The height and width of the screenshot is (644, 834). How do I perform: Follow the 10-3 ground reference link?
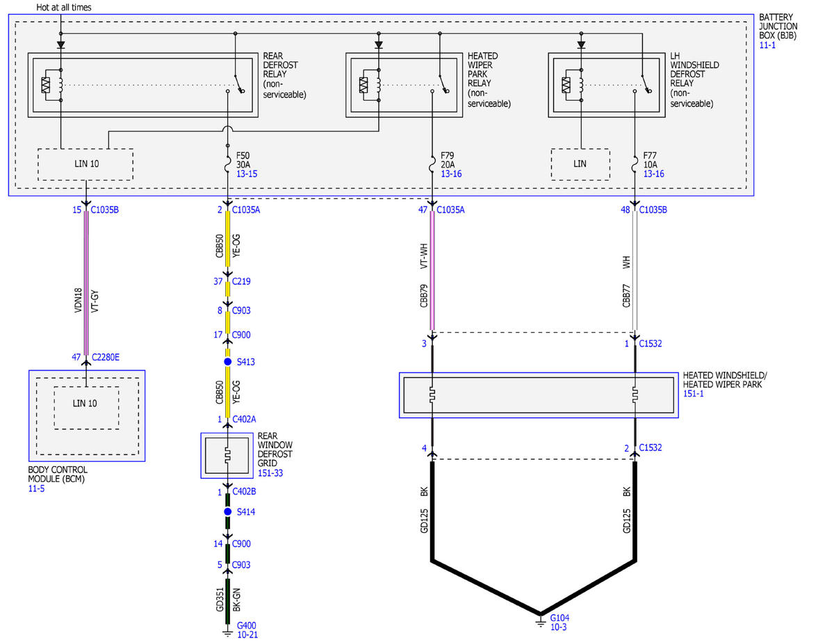click(559, 627)
